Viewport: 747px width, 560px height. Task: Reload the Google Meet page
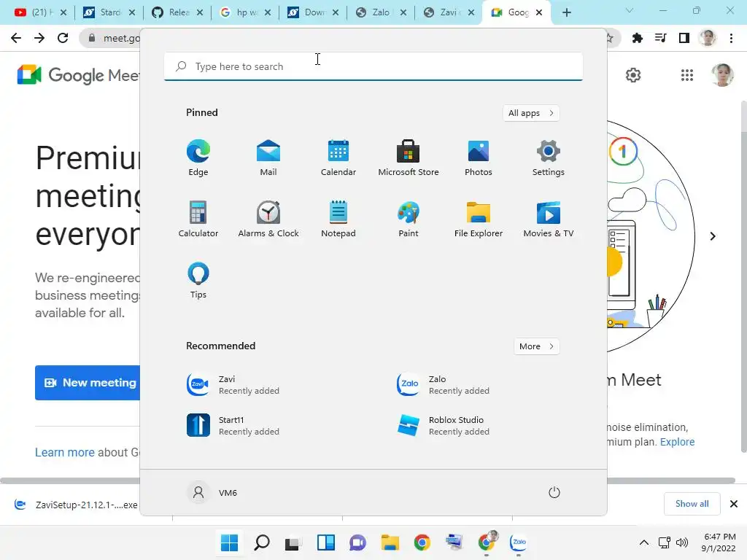63,38
